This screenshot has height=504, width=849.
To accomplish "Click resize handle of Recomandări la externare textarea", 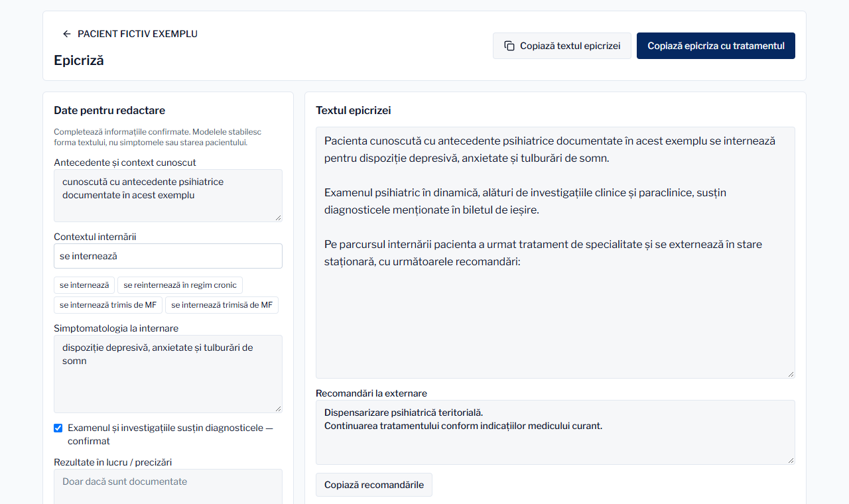I will [790, 460].
